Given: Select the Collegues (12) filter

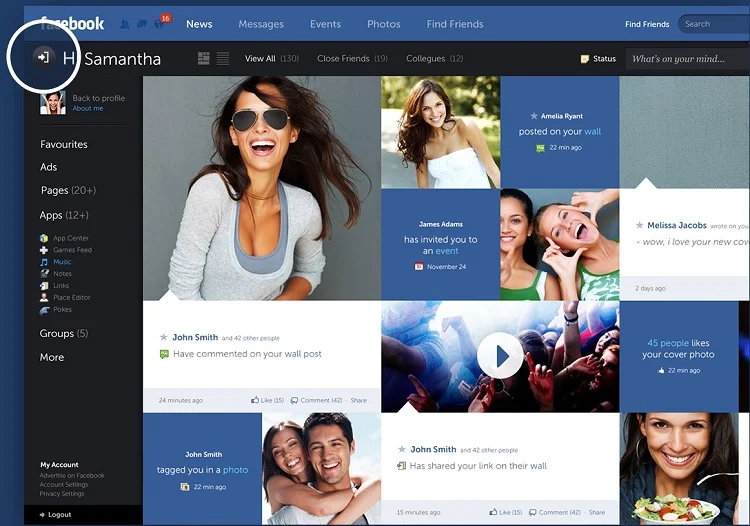Looking at the screenshot, I should [434, 58].
